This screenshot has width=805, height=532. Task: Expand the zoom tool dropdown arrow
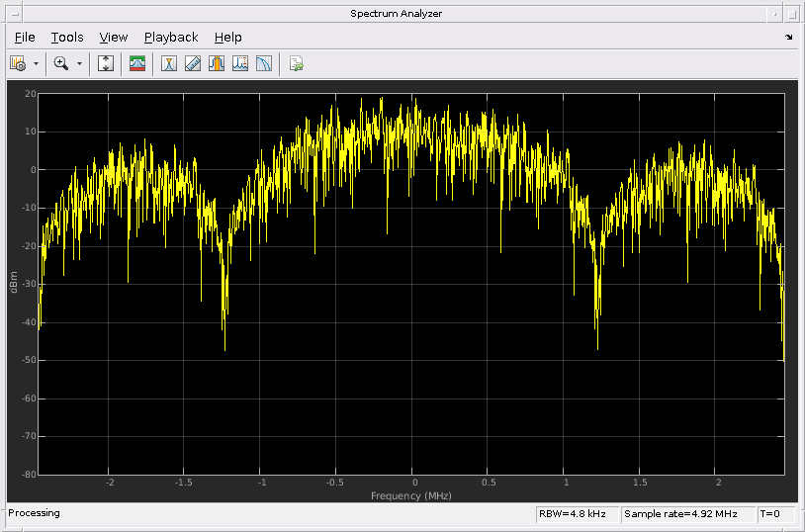[79, 63]
